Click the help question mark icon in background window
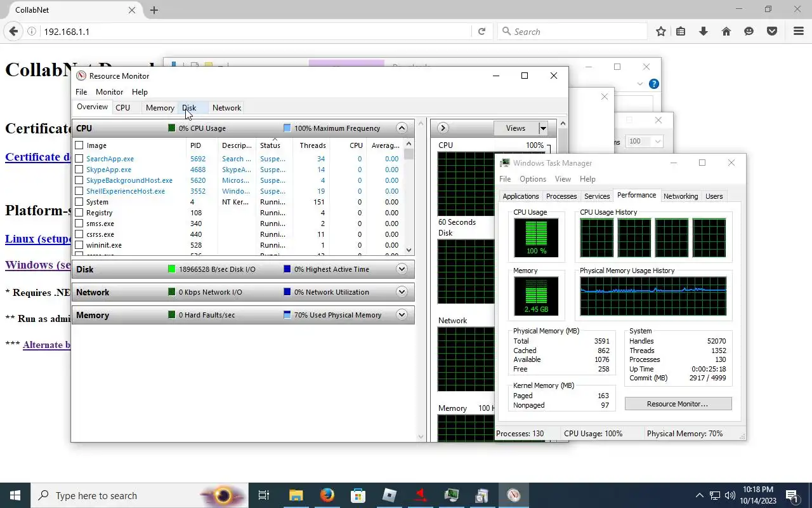This screenshot has height=508, width=812. coord(654,84)
